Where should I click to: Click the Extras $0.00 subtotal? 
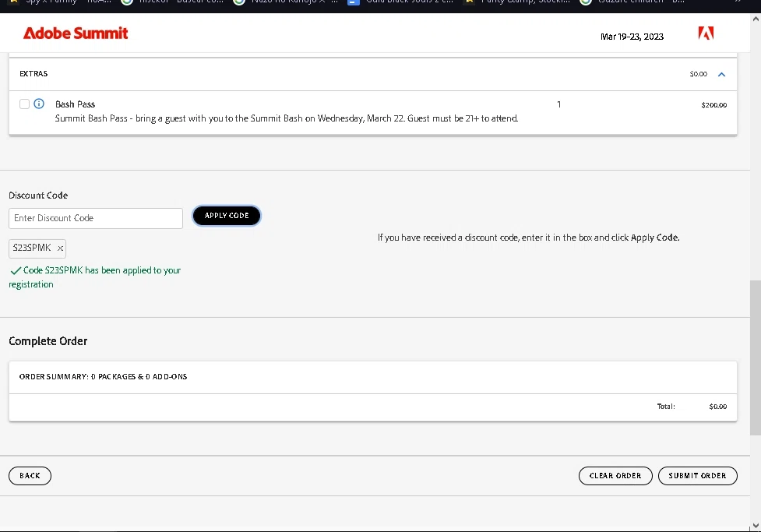point(699,74)
